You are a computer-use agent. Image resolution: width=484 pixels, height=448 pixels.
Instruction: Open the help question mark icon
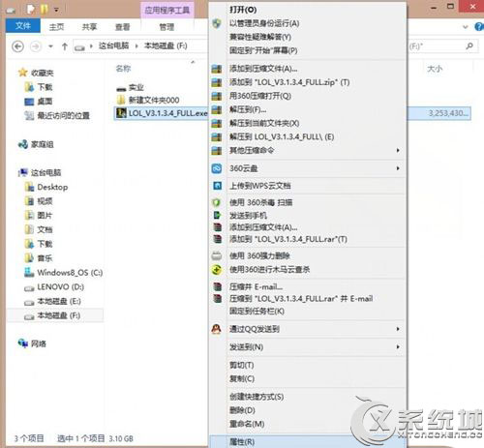[x=479, y=26]
